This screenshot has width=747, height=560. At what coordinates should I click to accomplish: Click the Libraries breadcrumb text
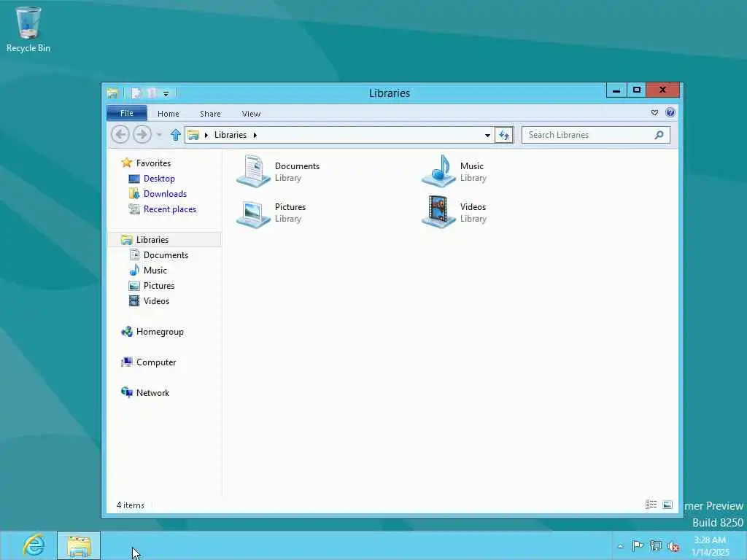coord(230,135)
